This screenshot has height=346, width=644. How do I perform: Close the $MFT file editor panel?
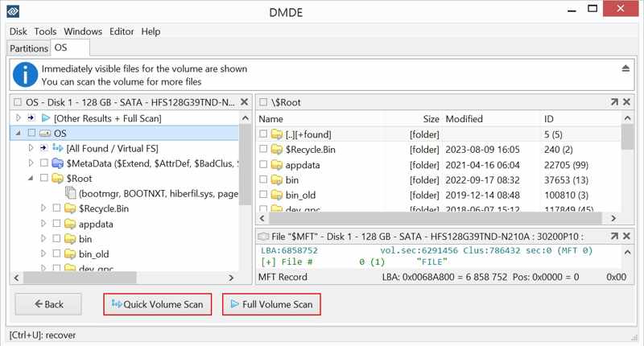pos(626,236)
